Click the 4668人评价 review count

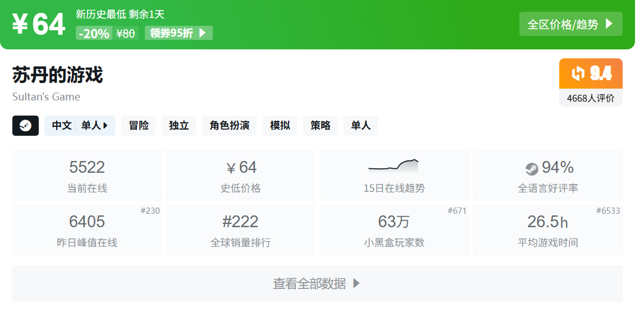(x=591, y=98)
